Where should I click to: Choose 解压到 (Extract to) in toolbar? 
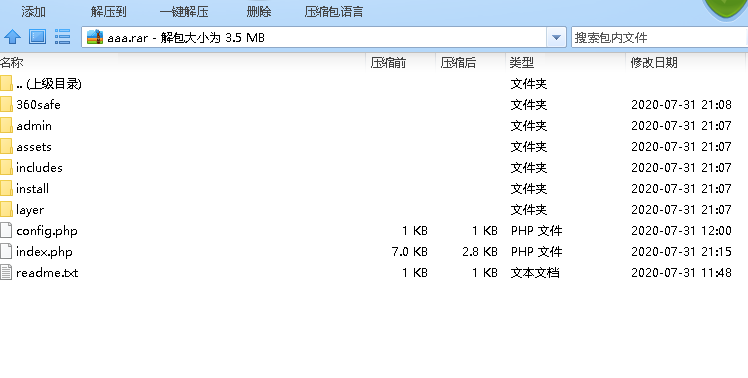point(108,11)
